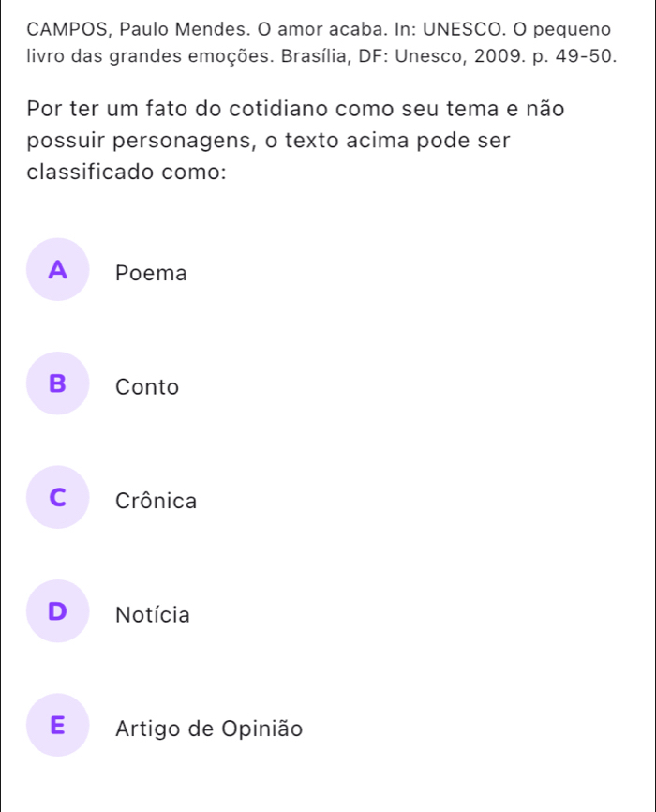
Task: Click the 'classificado como:' line
Action: tap(127, 172)
